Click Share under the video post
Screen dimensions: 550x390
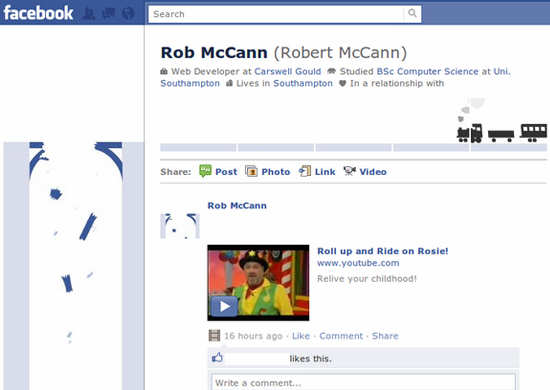pos(385,336)
